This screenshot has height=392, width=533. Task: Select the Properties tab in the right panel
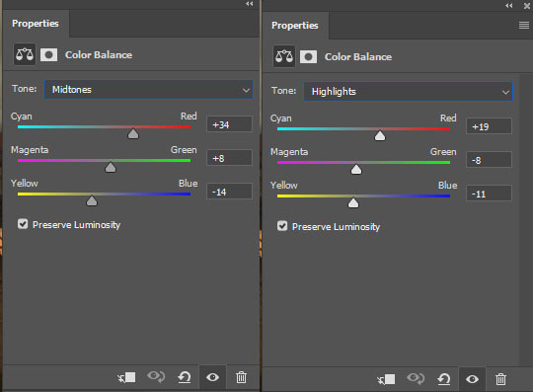point(295,26)
